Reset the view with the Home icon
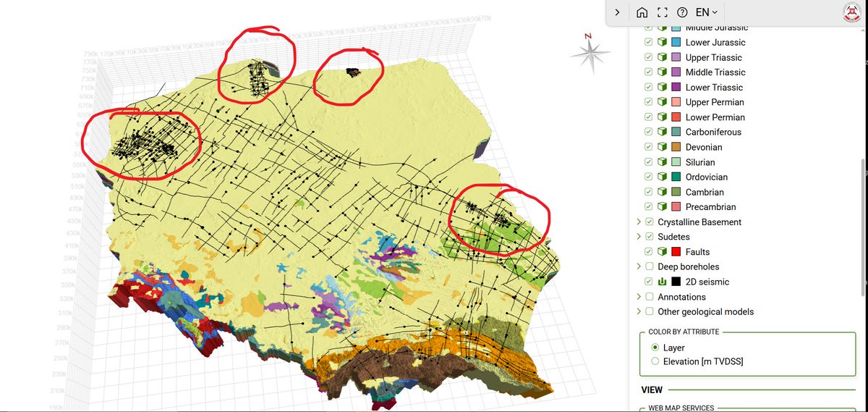Screen dimensions: 868x412 (x=642, y=12)
